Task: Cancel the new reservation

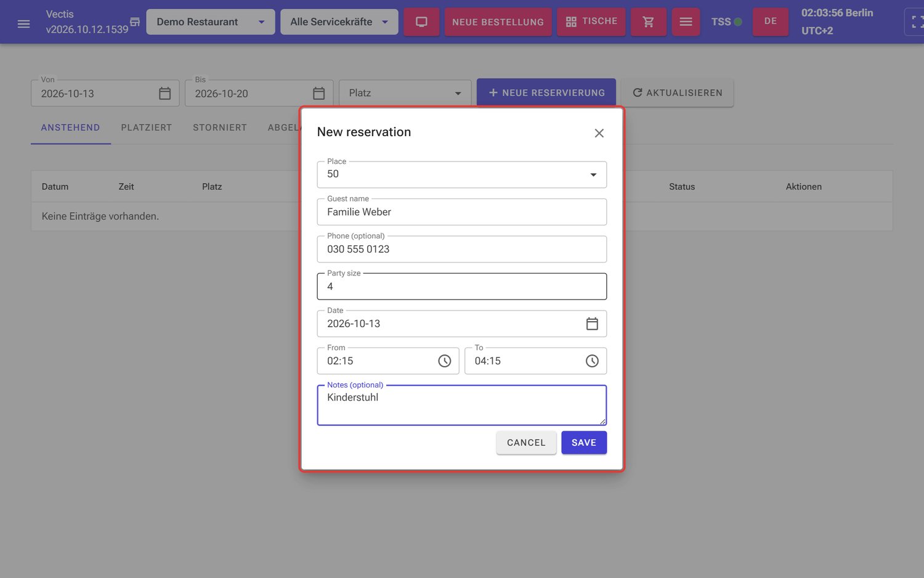Action: tap(527, 443)
